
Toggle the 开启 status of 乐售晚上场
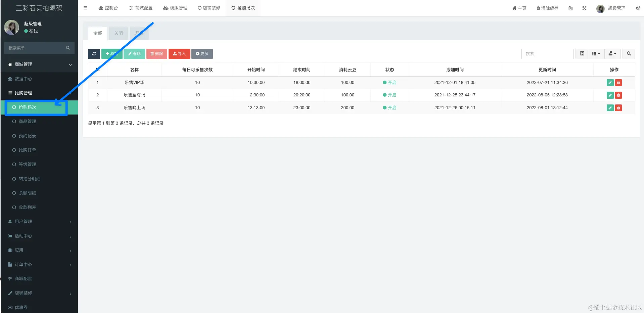click(389, 108)
